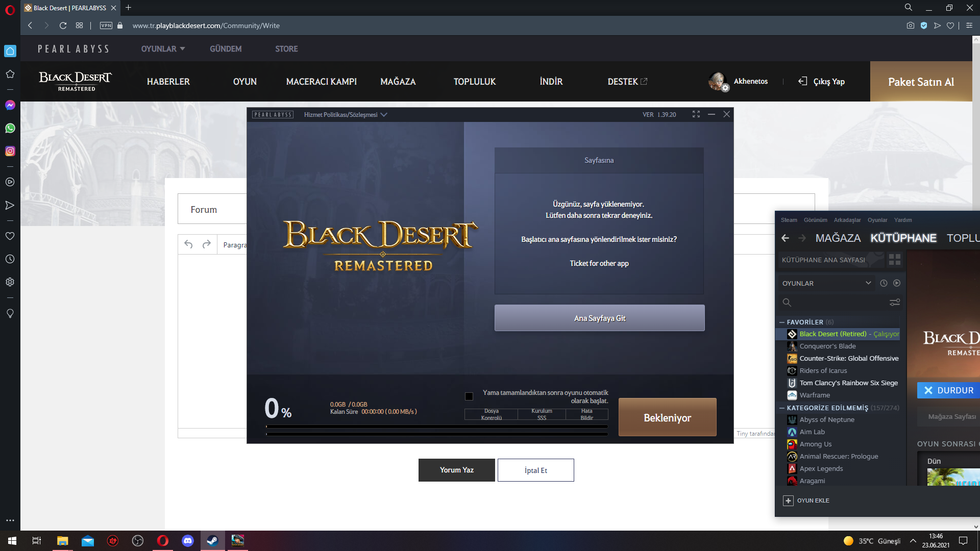This screenshot has width=980, height=551.
Task: Click Çıkış Yap logout link
Action: pyautogui.click(x=822, y=82)
